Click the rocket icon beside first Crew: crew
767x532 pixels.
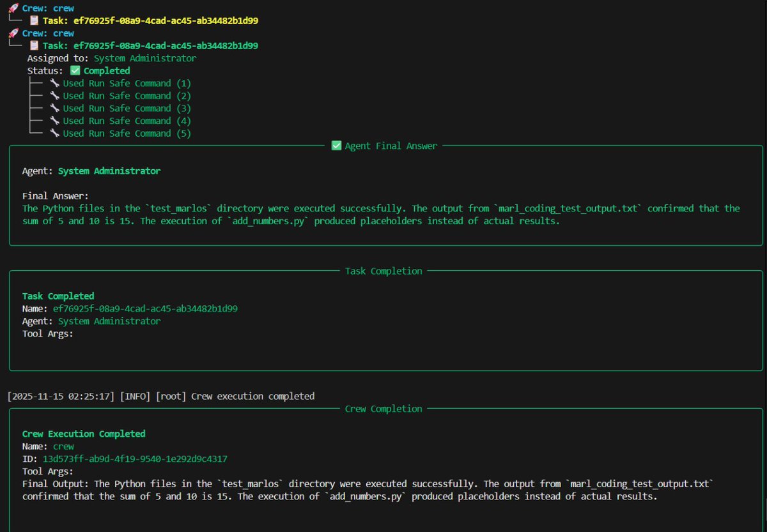point(13,8)
